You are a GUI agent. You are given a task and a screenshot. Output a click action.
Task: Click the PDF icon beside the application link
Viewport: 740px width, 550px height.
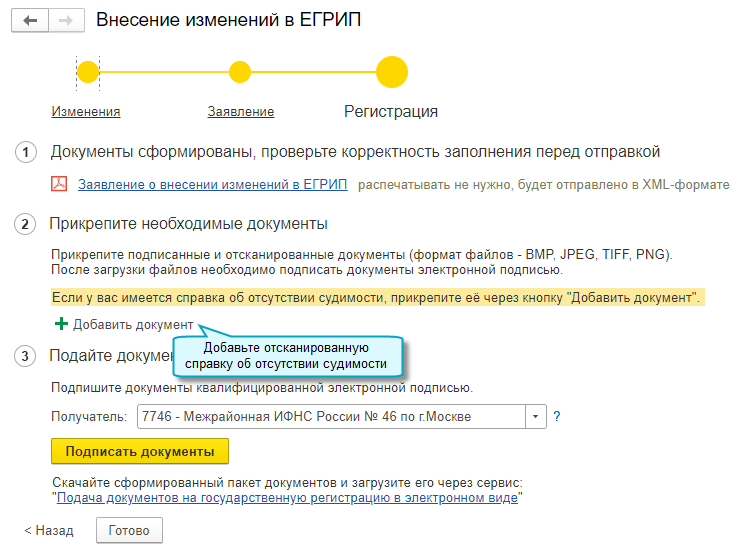tap(59, 185)
